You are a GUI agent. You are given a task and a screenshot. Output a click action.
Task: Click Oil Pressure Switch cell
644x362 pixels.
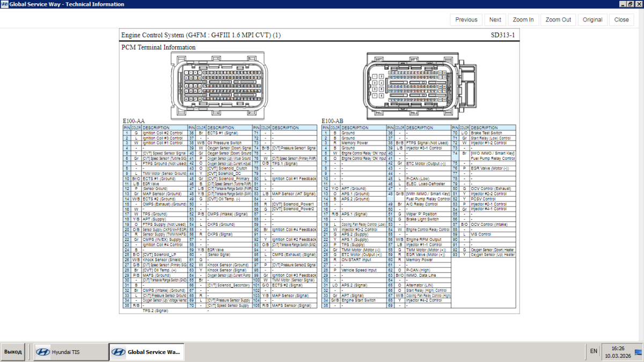[x=229, y=143]
